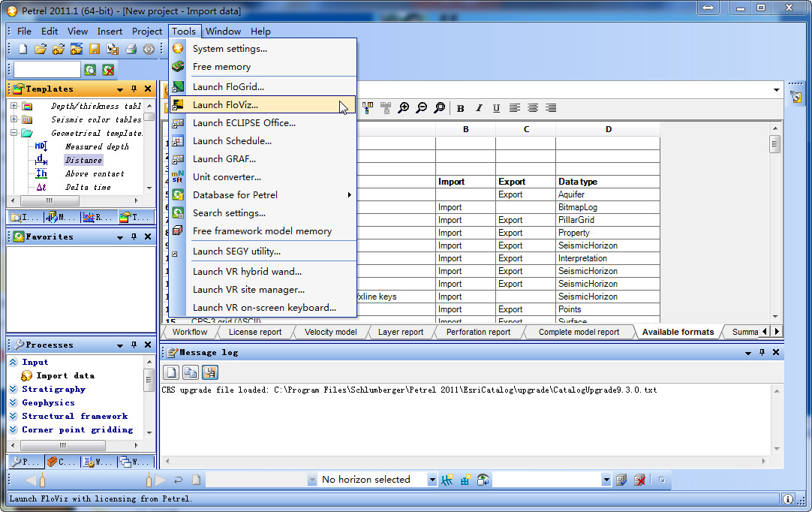Choose Launch FloGrid from Tools menu
The height and width of the screenshot is (512, 812).
[x=263, y=86]
